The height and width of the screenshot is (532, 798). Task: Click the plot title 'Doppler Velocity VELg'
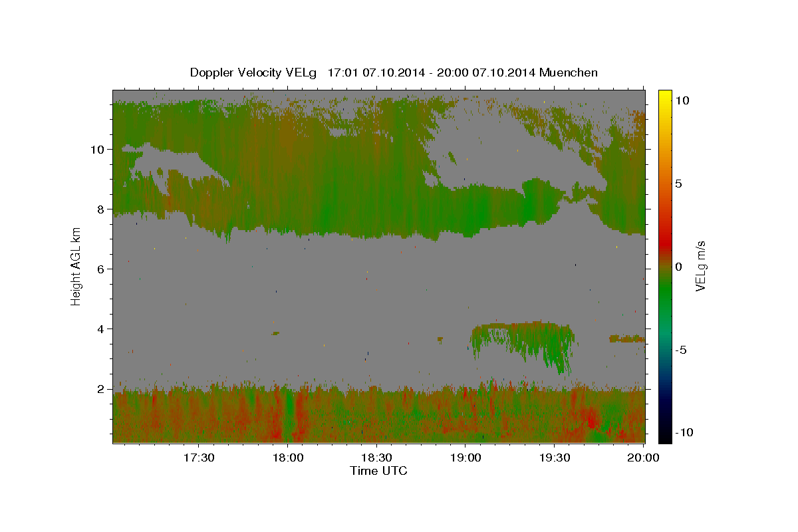click(254, 72)
